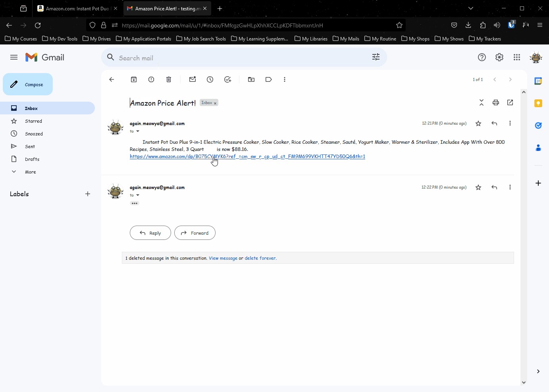This screenshot has width=549, height=392.
Task: Expand the More sidebar section
Action: point(30,172)
